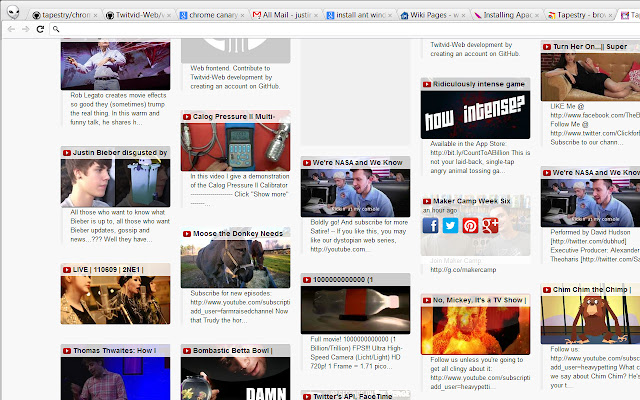
Task: Open the Installing Apac tab
Action: pos(506,15)
